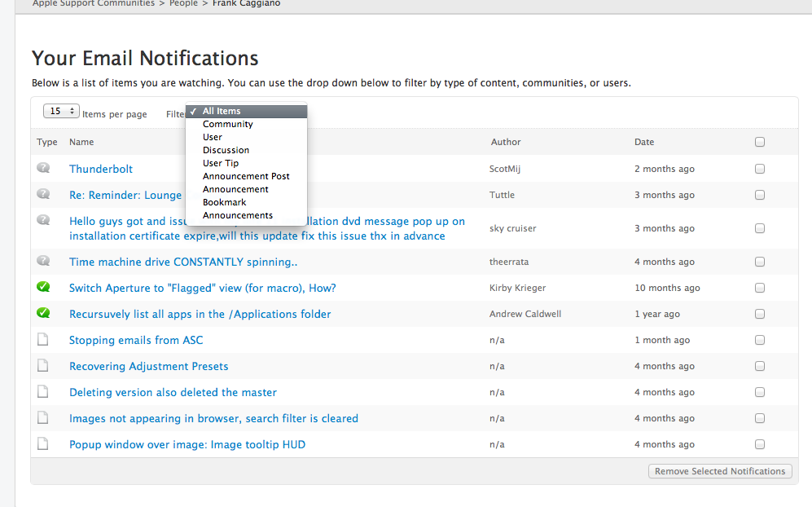Screen dimensions: 812x507
Task: Choose Community in the filter dropdown list
Action: 228,124
